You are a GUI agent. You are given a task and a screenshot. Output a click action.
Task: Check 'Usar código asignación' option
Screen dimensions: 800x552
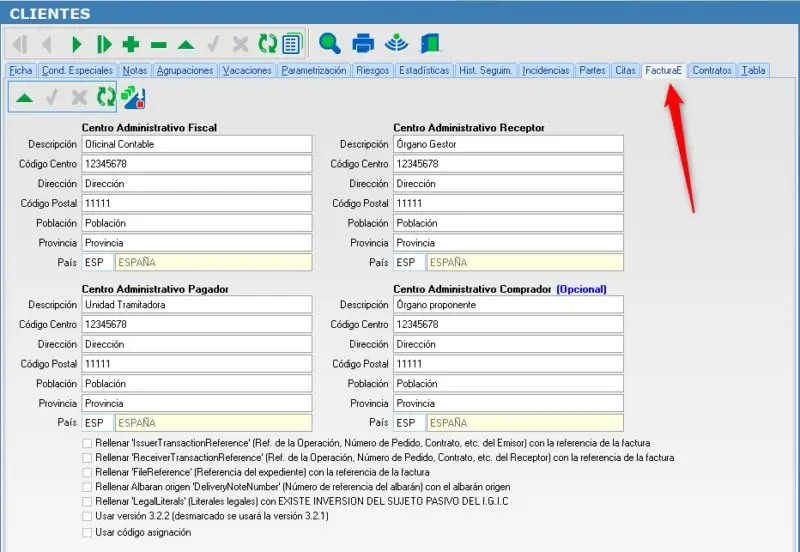coord(87,533)
